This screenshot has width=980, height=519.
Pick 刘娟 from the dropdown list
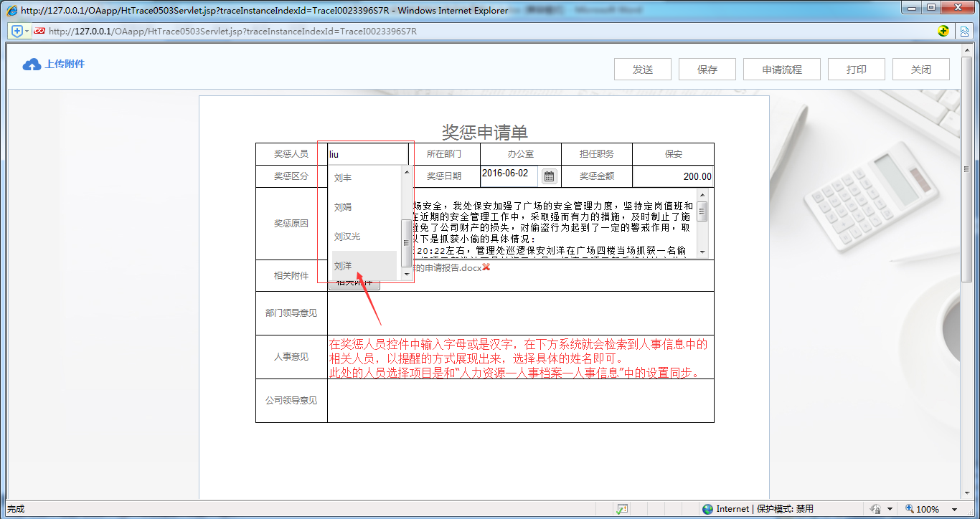pos(343,207)
